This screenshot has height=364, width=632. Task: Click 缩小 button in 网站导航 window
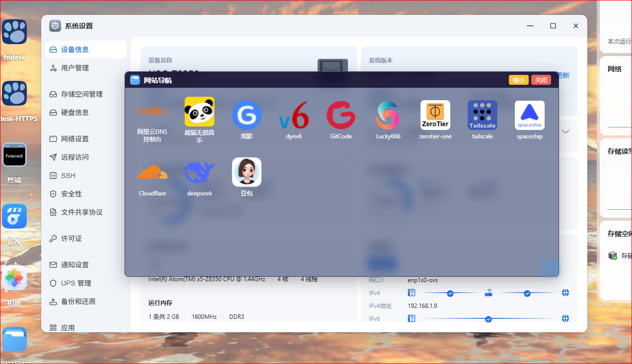(518, 80)
